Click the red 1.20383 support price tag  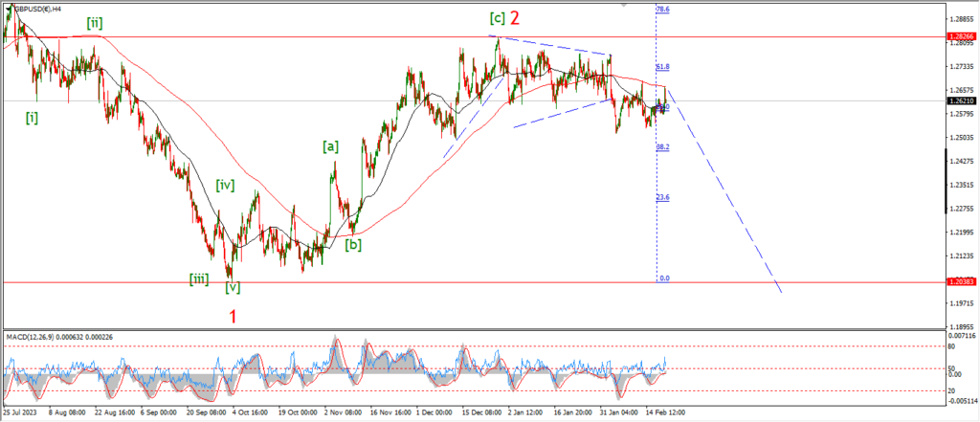coord(959,282)
